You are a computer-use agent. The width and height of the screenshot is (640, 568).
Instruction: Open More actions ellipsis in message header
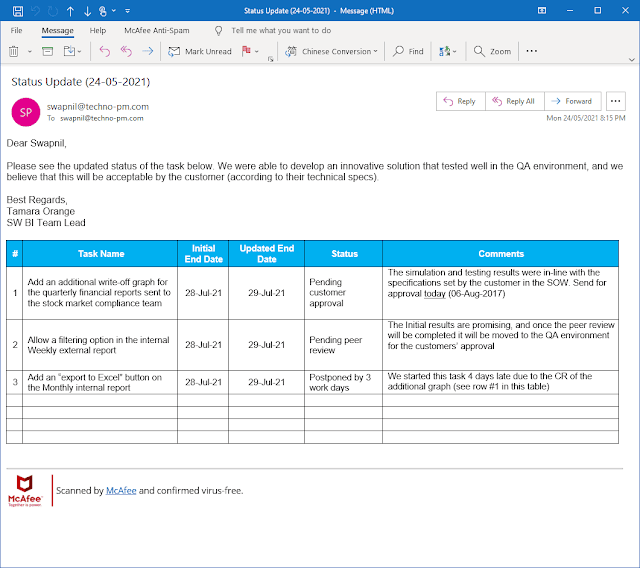coord(616,101)
